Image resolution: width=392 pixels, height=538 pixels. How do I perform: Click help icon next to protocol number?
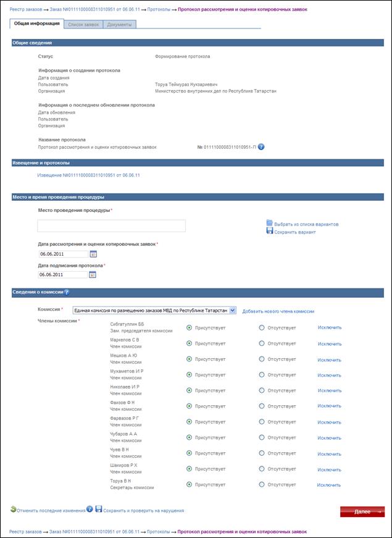click(261, 147)
